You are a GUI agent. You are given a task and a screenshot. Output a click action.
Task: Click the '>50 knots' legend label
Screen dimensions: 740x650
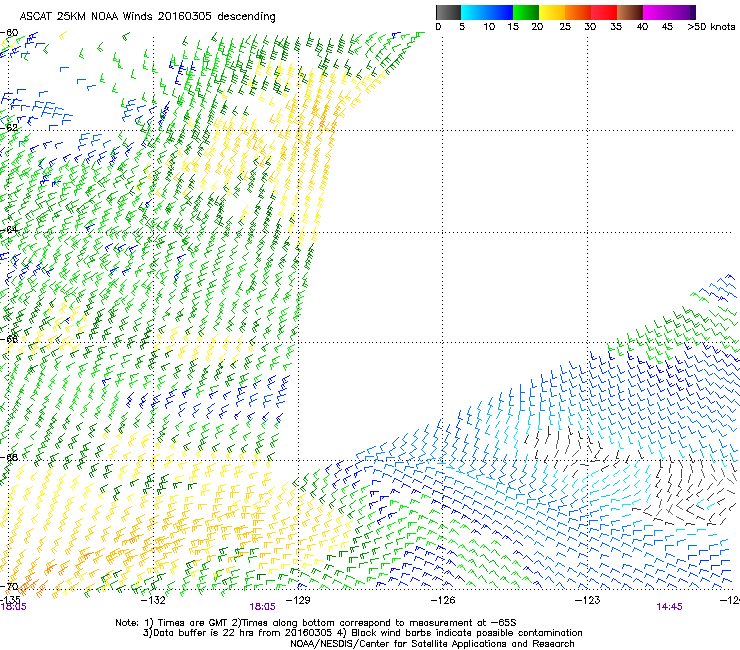pos(711,26)
